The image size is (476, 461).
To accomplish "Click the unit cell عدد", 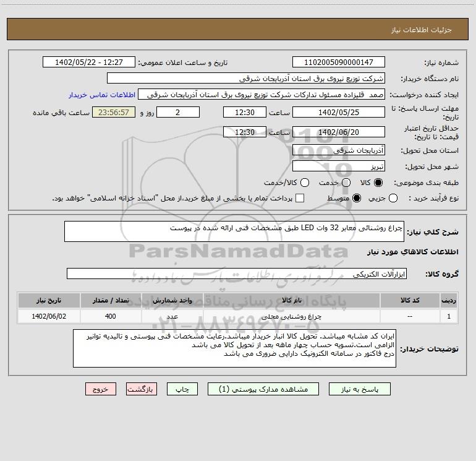I will pyautogui.click(x=172, y=316).
